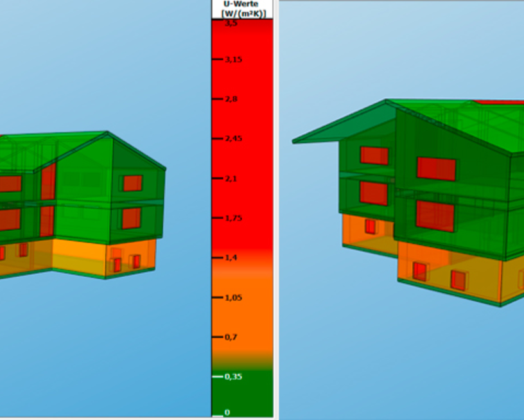This screenshot has width=524, height=420.
Task: Select the large lower red window on the right building
Action: 435,216
